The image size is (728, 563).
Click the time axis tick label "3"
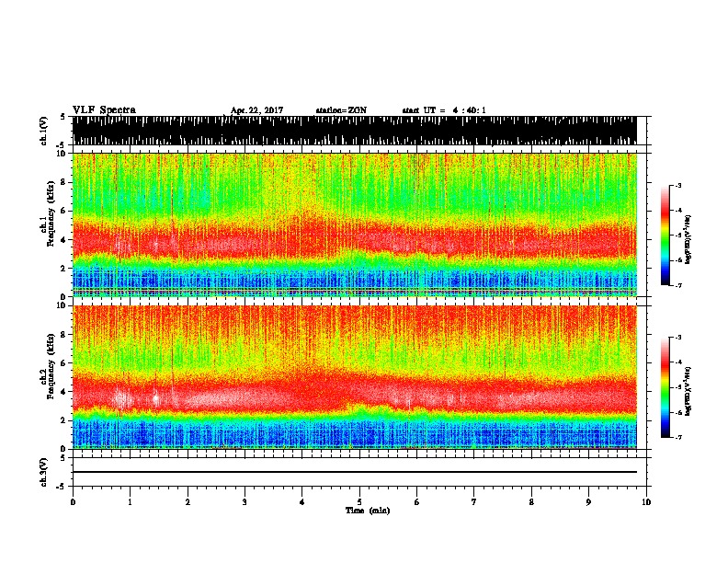[245, 502]
